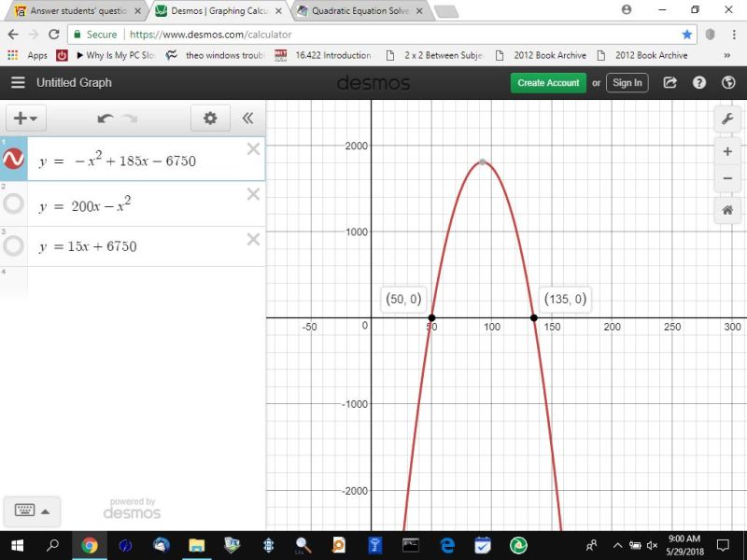Collapse the expression list panel

(x=247, y=118)
